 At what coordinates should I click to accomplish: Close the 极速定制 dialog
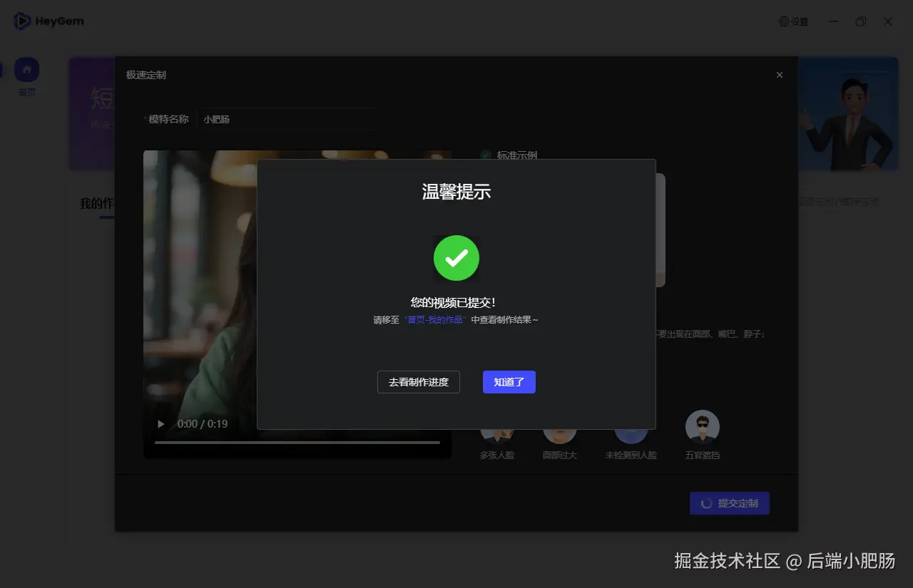click(x=780, y=75)
